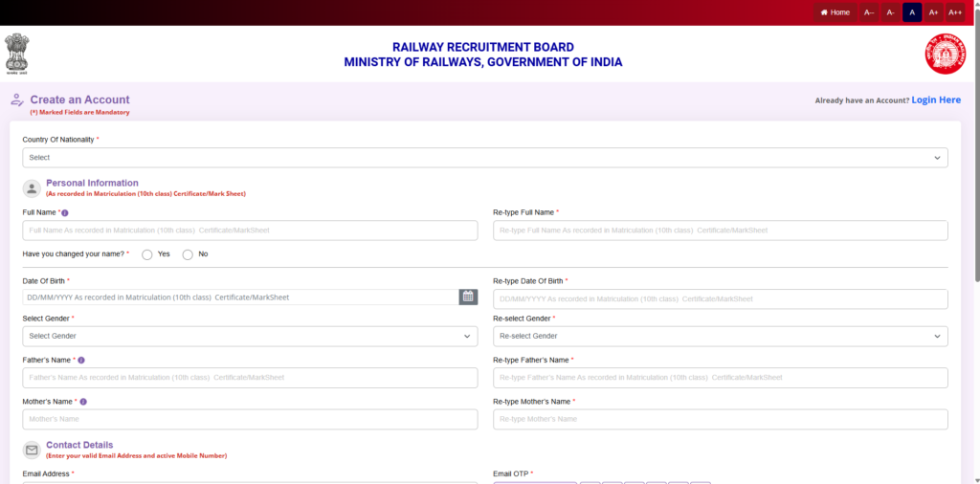Screen dimensions: 980x484
Task: Open the Country Of Nationality dropdown
Action: point(485,158)
